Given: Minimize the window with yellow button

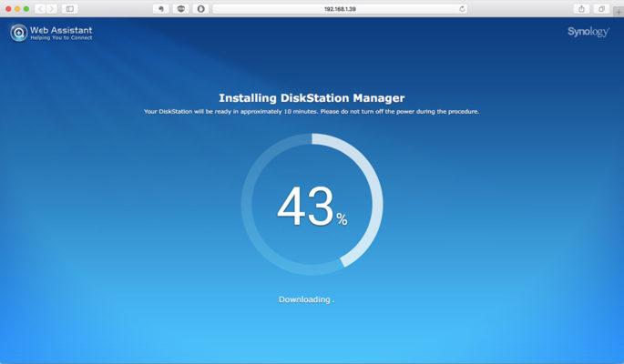Looking at the screenshot, I should coord(17,9).
